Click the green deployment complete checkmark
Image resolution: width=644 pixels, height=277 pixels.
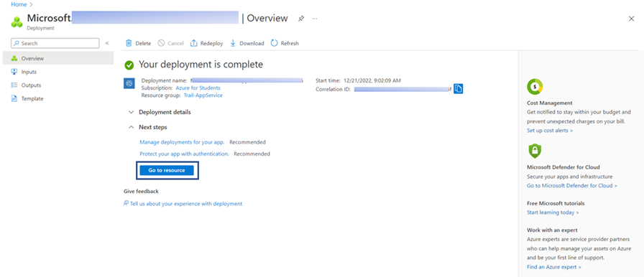point(129,65)
